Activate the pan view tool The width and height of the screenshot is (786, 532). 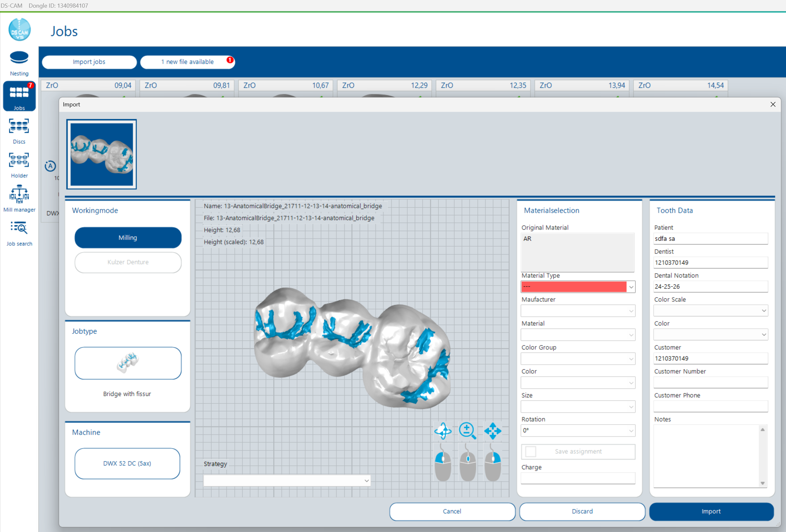click(492, 431)
